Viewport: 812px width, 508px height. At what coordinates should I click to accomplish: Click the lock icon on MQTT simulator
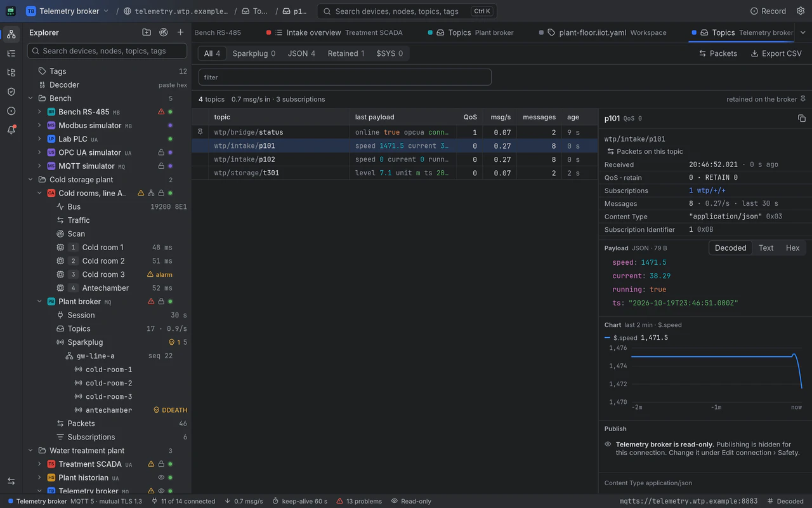pyautogui.click(x=161, y=166)
